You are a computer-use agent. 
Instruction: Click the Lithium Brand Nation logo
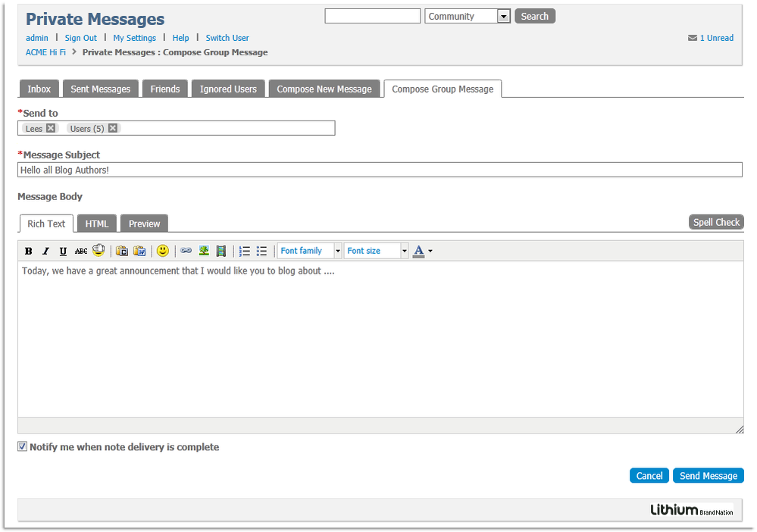click(691, 510)
